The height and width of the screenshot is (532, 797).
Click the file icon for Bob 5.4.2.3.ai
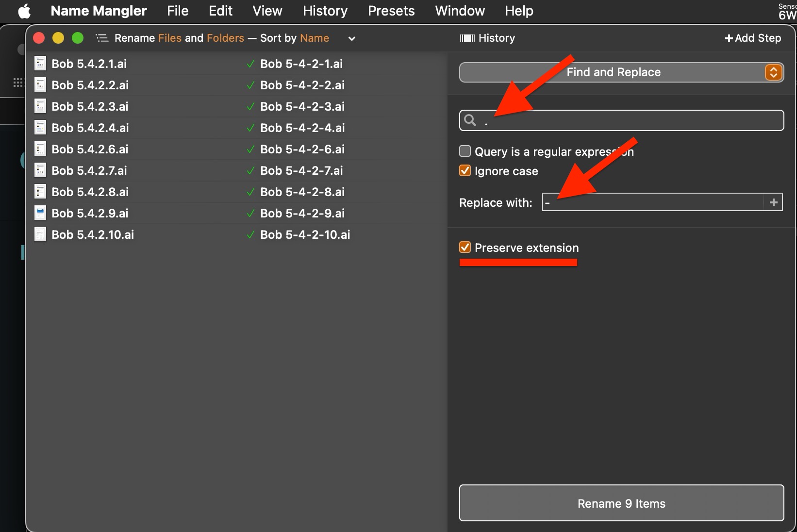click(40, 106)
